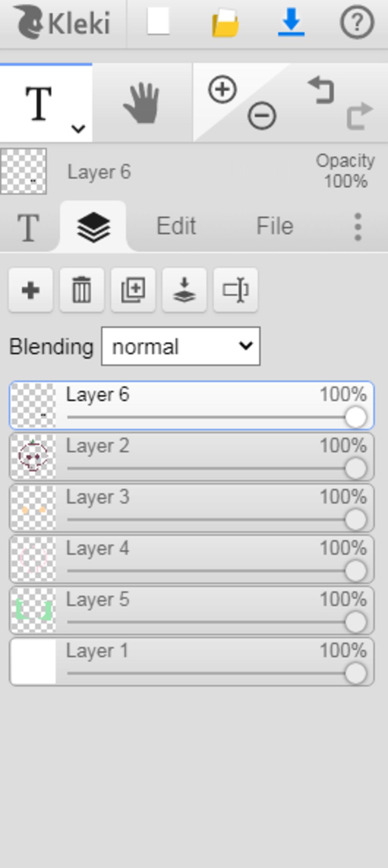Open the Import Image folder icon
Viewport: 388px width, 868px height.
[225, 23]
